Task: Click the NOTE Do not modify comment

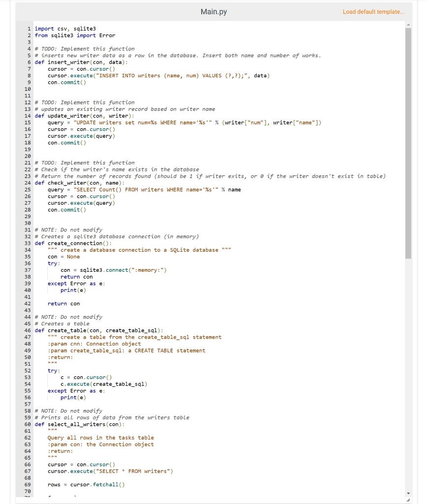Action: click(69, 230)
